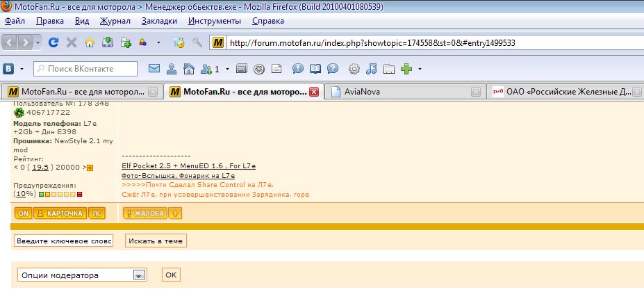Click the colored balls toolbar icon
The height and width of the screenshot is (308, 644).
[143, 42]
